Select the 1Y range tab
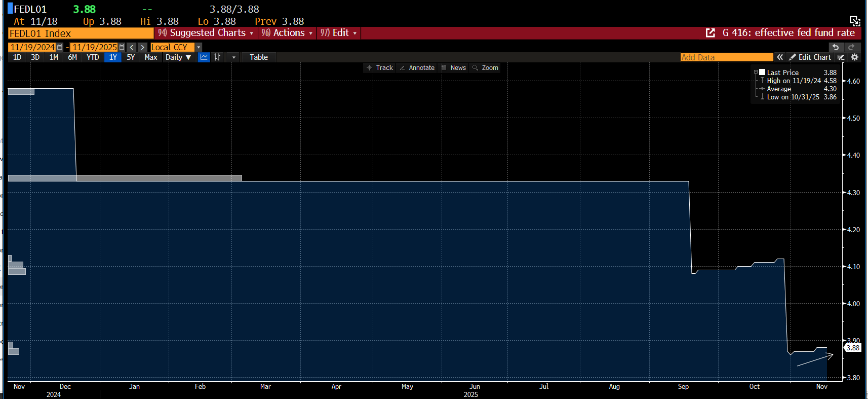The image size is (868, 399). point(113,57)
